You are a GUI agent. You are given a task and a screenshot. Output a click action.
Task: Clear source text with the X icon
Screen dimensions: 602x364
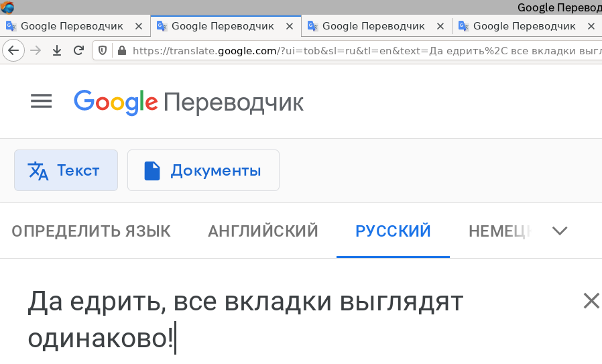[591, 300]
